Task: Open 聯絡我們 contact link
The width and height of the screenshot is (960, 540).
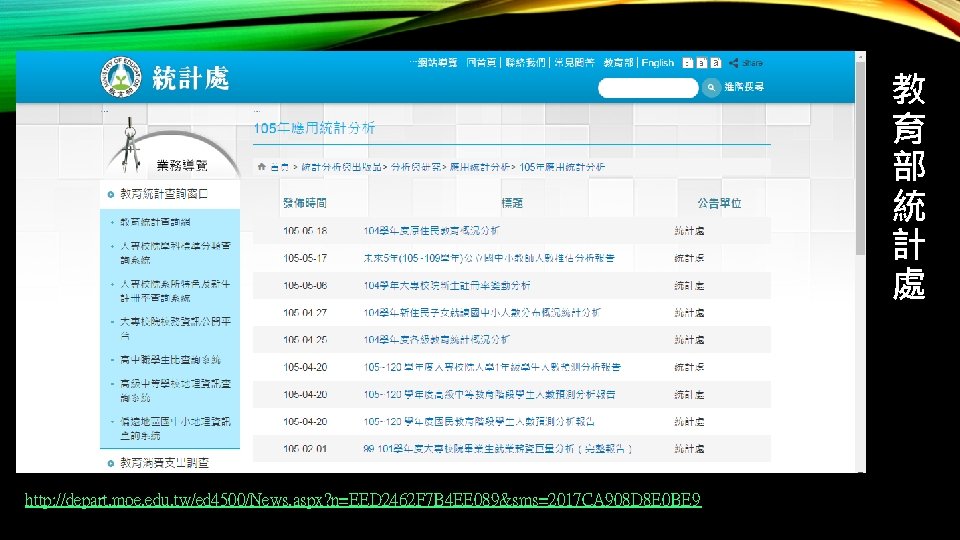Action: click(x=525, y=62)
